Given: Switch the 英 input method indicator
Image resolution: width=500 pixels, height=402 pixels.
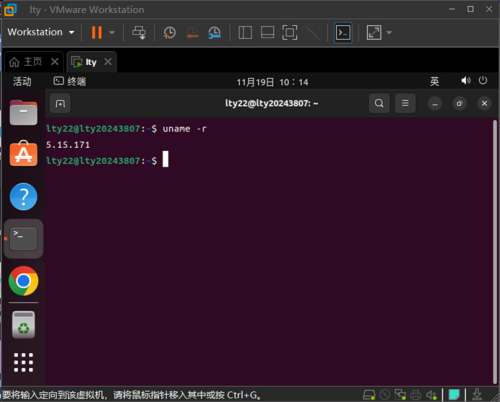Looking at the screenshot, I should pos(434,81).
